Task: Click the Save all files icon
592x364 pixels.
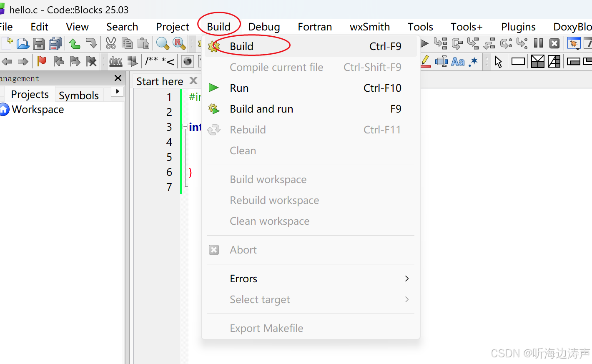Action: tap(55, 43)
